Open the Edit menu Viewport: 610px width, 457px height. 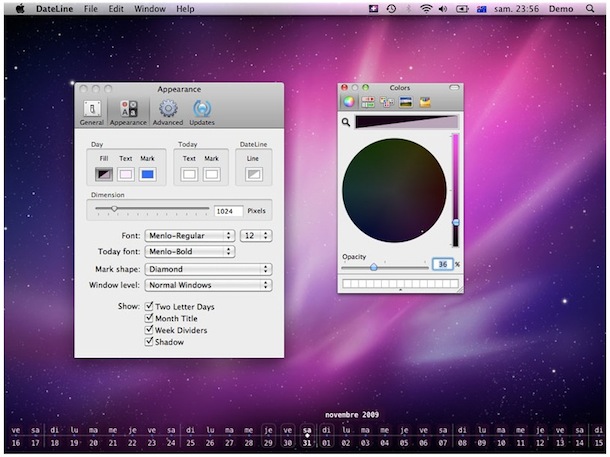click(x=116, y=9)
